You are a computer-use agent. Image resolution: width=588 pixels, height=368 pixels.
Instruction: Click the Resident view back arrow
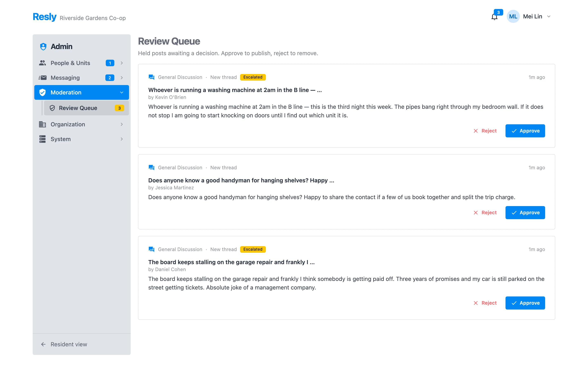[43, 344]
